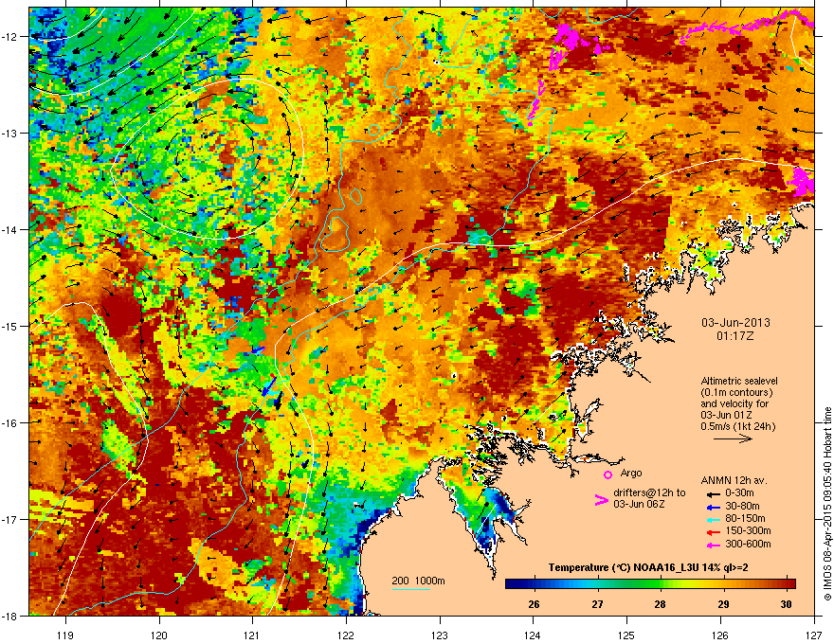
Task: Click the '03-Jun 01Z' legend text
Action: coord(726,415)
